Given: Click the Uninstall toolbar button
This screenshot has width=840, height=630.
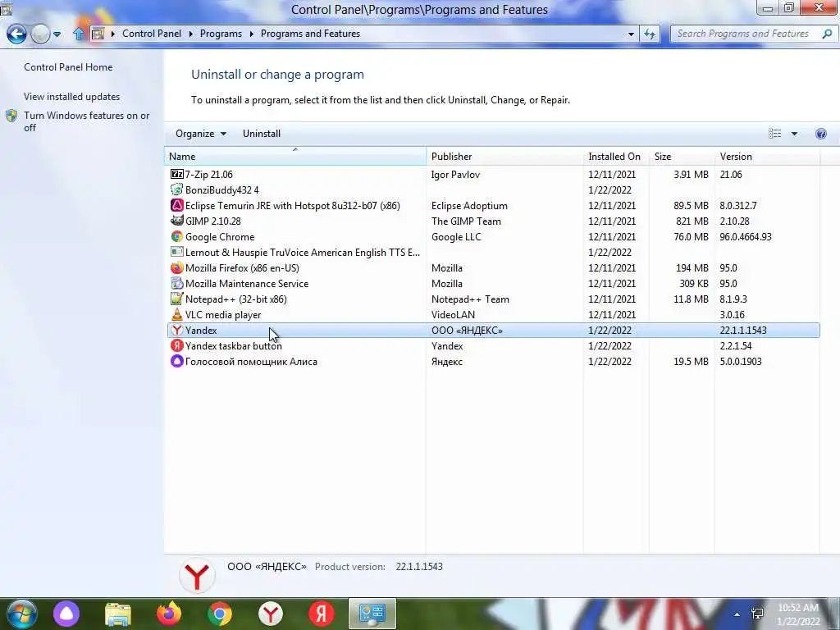Looking at the screenshot, I should click(x=262, y=134).
